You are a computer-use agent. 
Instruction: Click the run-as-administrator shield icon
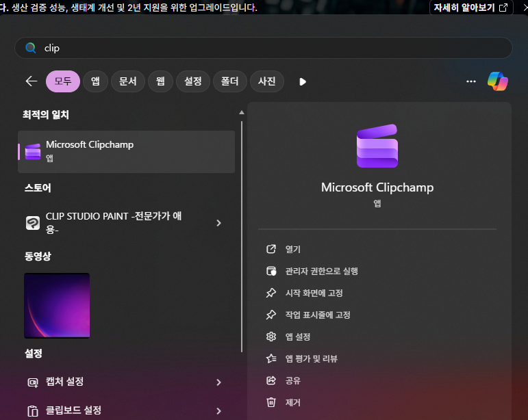271,271
